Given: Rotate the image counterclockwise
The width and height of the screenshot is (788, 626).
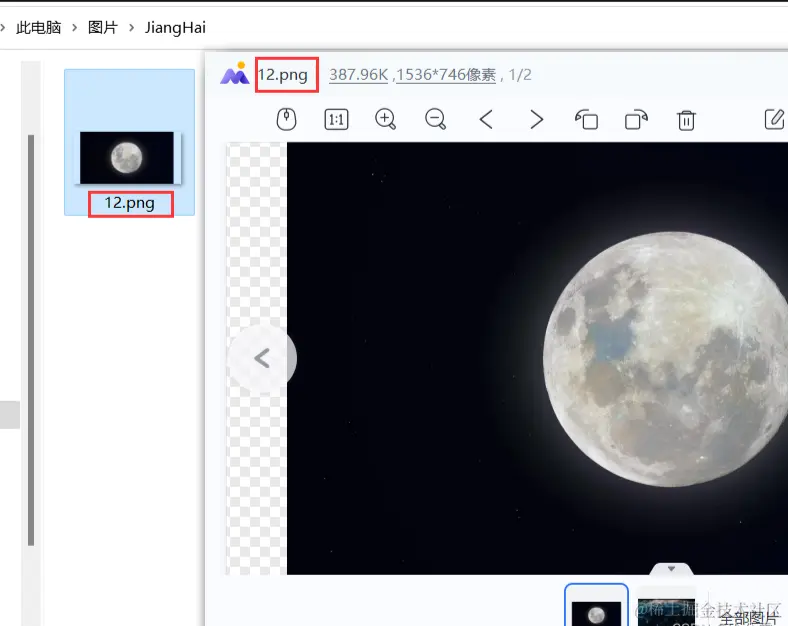Looking at the screenshot, I should tap(586, 120).
